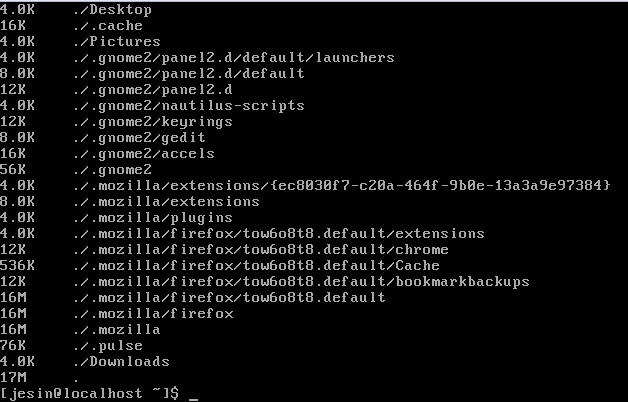Select the ./.cache path text
The width and height of the screenshot is (628, 402).
point(108,26)
